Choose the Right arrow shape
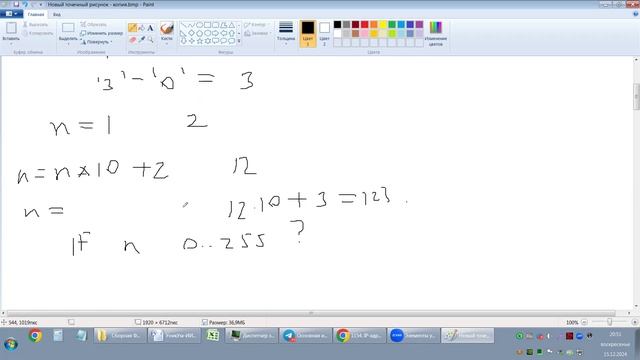This screenshot has height=360, width=640. (216, 33)
